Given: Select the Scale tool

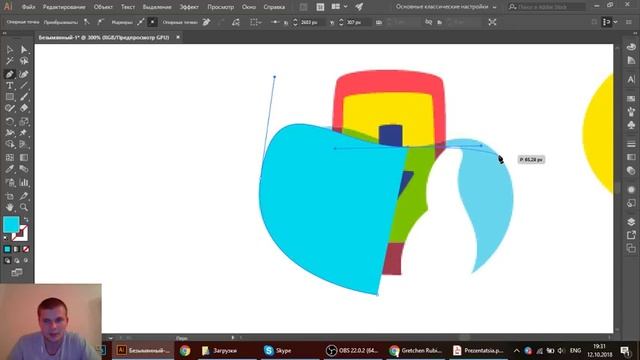Looking at the screenshot, I should [24, 122].
